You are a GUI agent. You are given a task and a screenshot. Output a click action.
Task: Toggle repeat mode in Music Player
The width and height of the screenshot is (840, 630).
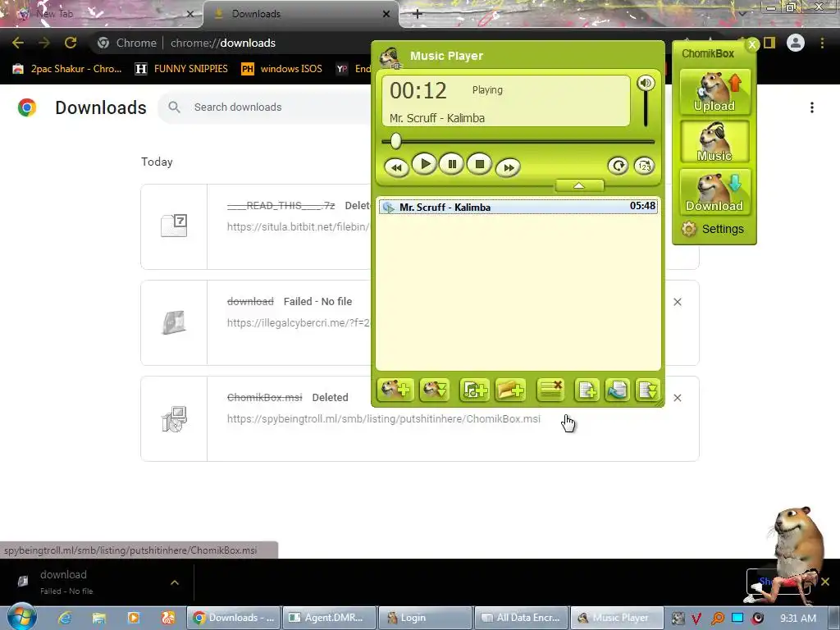tap(618, 166)
